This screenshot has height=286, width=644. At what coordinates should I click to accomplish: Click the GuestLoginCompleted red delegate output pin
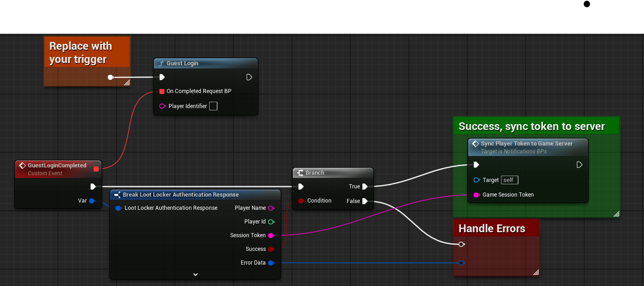(x=96, y=169)
